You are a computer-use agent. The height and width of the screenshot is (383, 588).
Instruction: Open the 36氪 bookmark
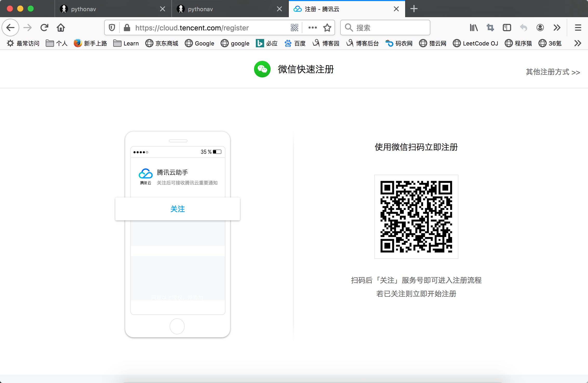click(550, 43)
